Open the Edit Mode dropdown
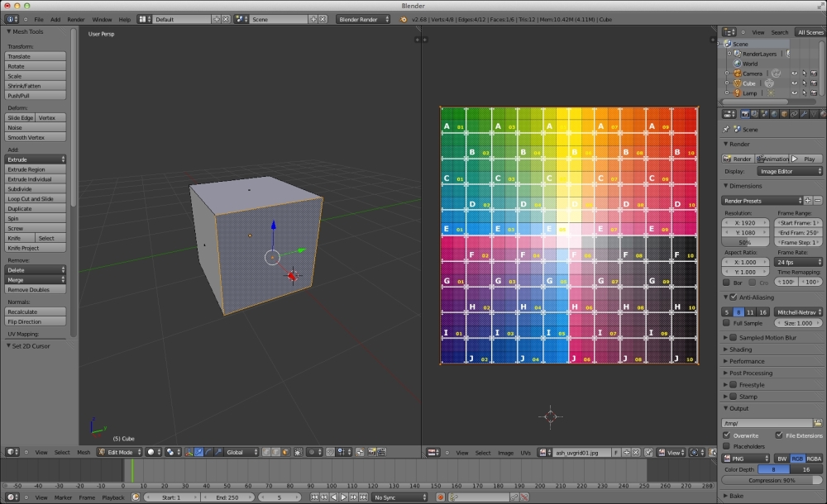Screen dimensions: 827x504 coord(120,452)
